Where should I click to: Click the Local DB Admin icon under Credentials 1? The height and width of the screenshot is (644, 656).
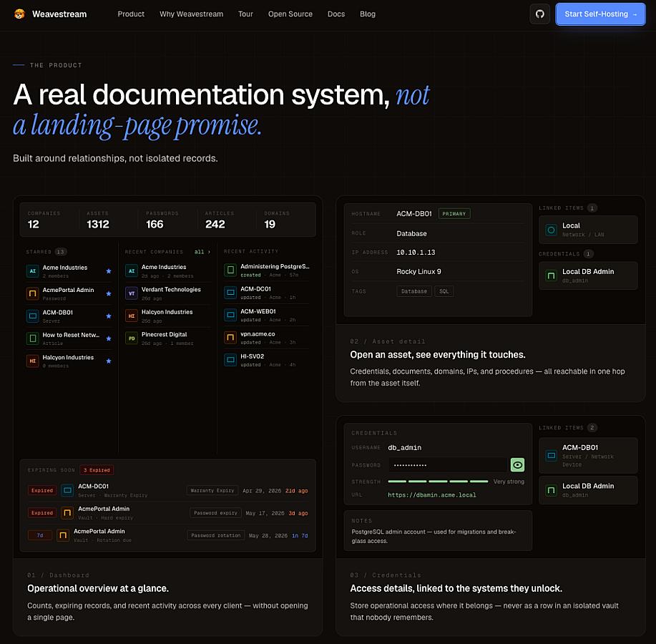[x=552, y=275]
